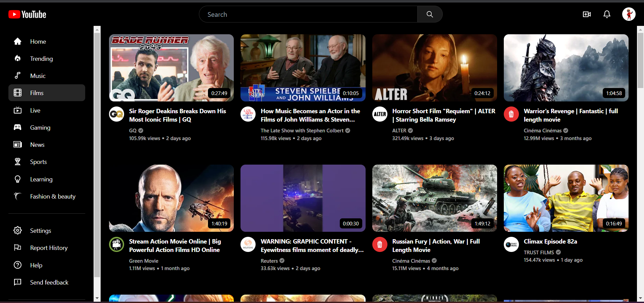Open the notifications bell
The height and width of the screenshot is (303, 644).
607,14
